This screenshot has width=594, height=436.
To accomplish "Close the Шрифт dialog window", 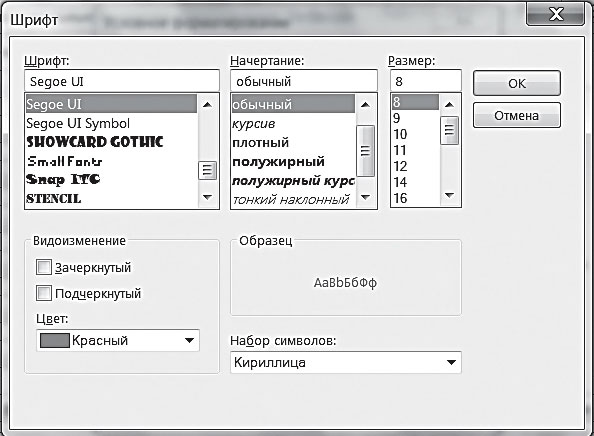I will (555, 14).
